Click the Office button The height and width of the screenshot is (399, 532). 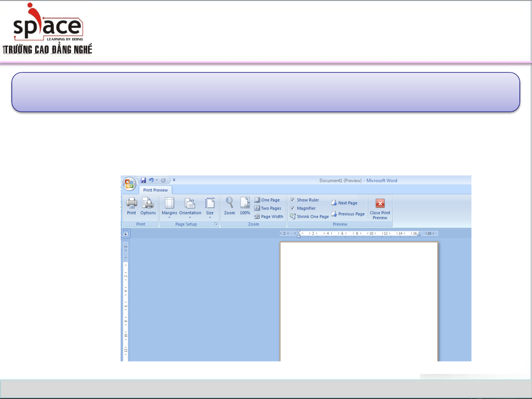[129, 183]
